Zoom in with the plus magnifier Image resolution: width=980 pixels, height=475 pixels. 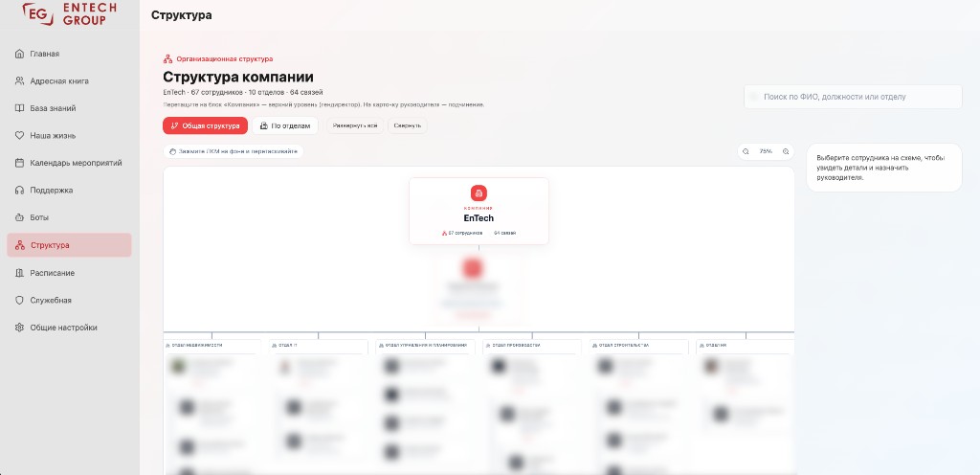point(786,152)
